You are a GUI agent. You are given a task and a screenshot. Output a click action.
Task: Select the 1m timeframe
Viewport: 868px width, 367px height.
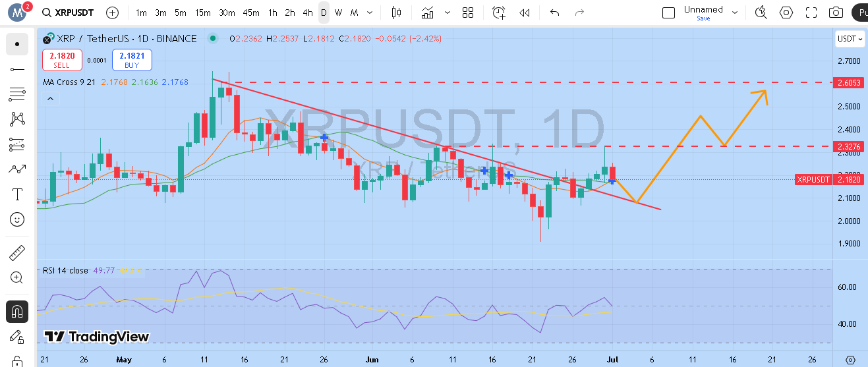[x=142, y=13]
